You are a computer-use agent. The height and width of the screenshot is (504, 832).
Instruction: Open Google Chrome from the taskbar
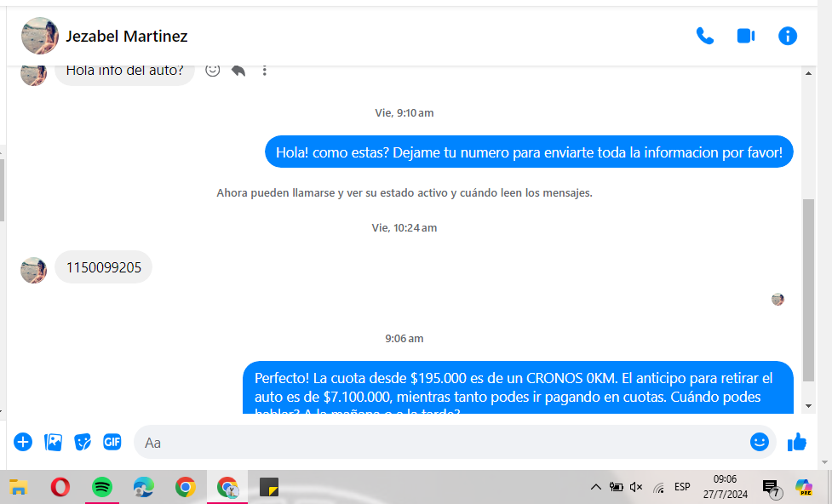[x=185, y=487]
